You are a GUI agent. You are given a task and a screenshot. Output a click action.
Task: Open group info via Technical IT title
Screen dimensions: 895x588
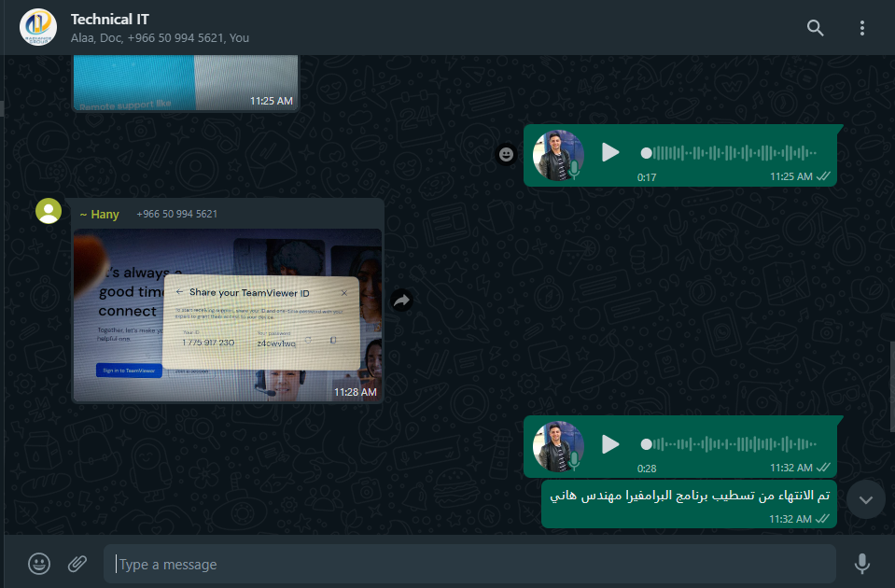[x=109, y=20]
